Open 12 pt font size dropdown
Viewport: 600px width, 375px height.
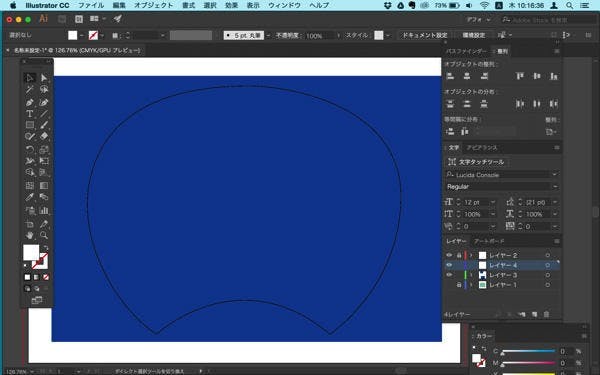493,202
